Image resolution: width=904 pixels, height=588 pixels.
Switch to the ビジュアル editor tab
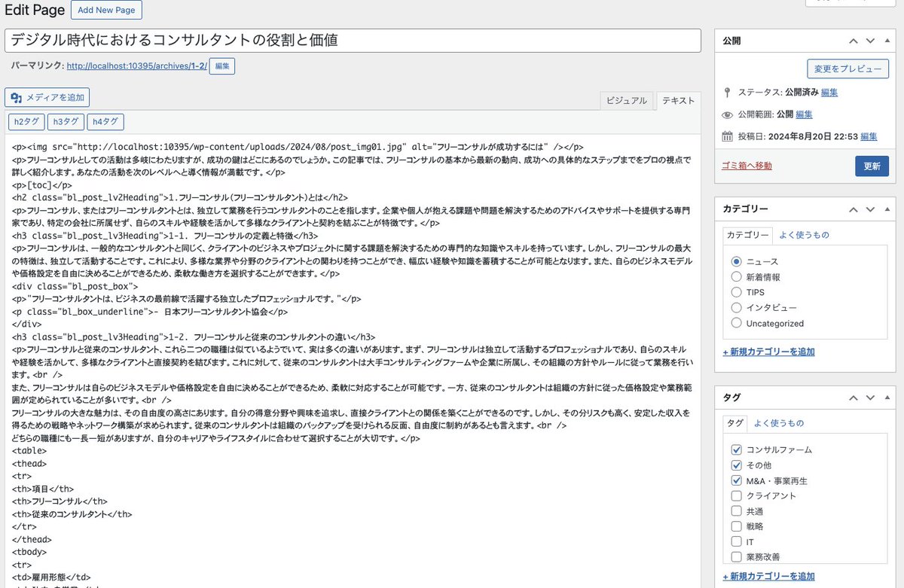coord(627,101)
